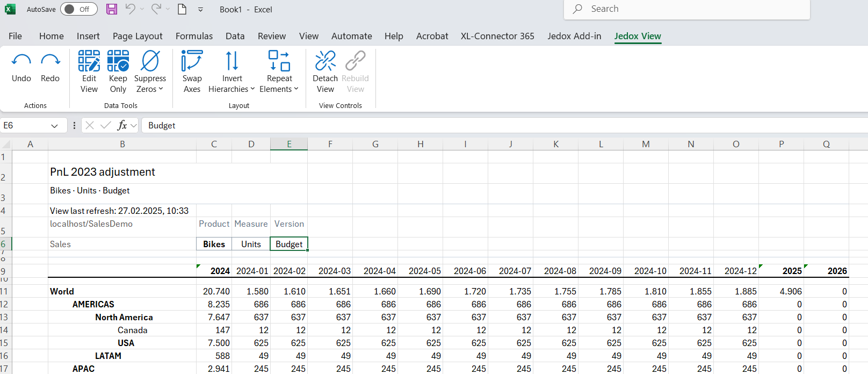This screenshot has height=374, width=868.
Task: Click the Swap Axes icon
Action: 192,61
